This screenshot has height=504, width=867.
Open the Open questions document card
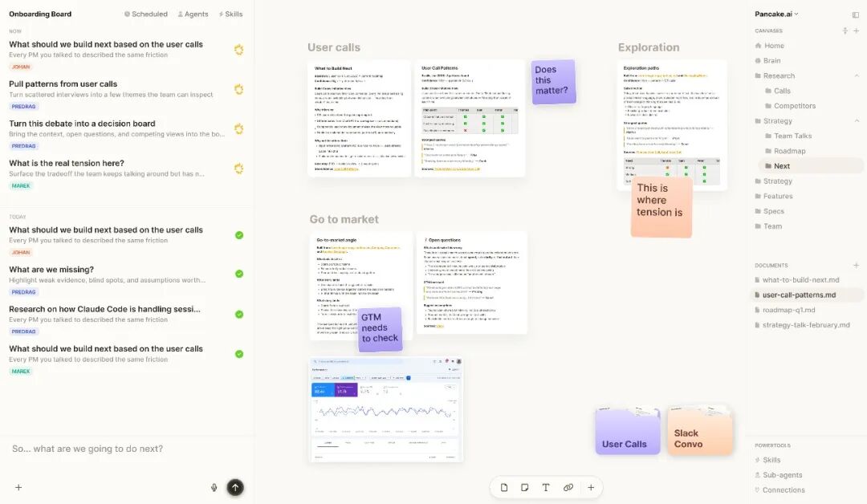472,283
